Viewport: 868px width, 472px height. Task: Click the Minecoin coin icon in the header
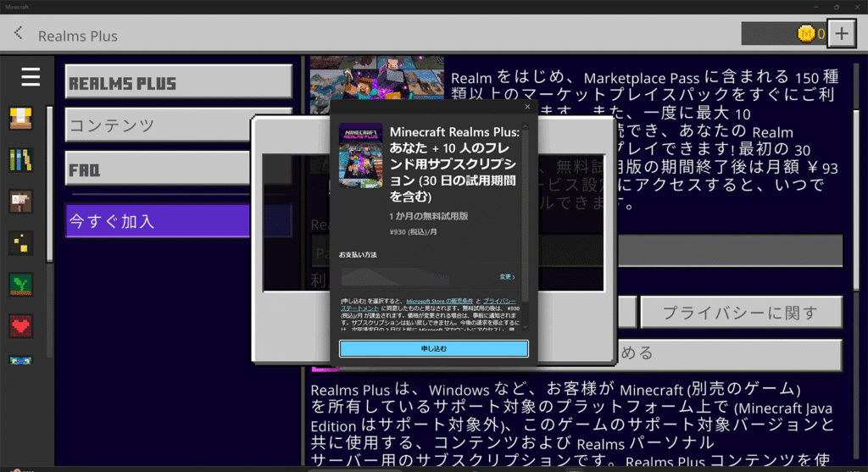coord(806,34)
